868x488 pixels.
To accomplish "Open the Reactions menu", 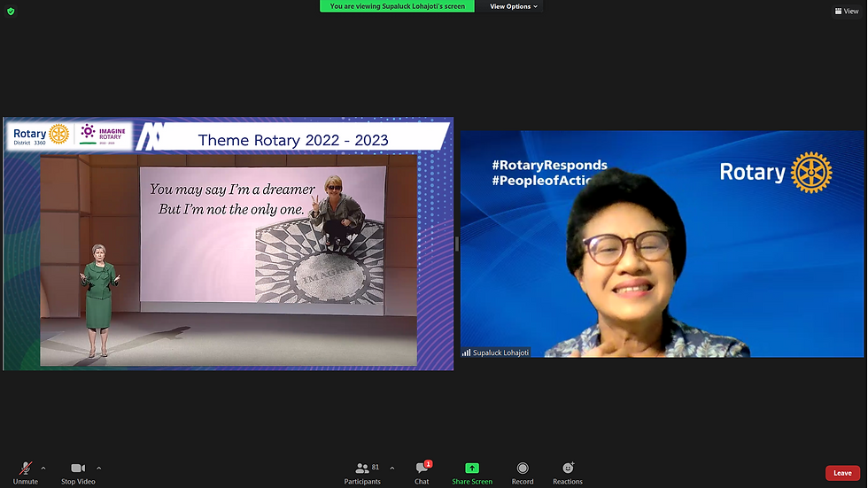I will 568,473.
